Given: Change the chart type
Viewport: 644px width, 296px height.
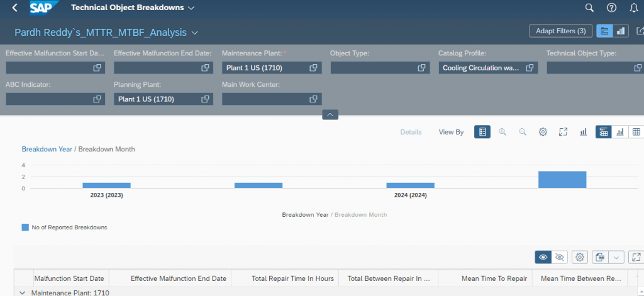Looking at the screenshot, I should (x=583, y=132).
